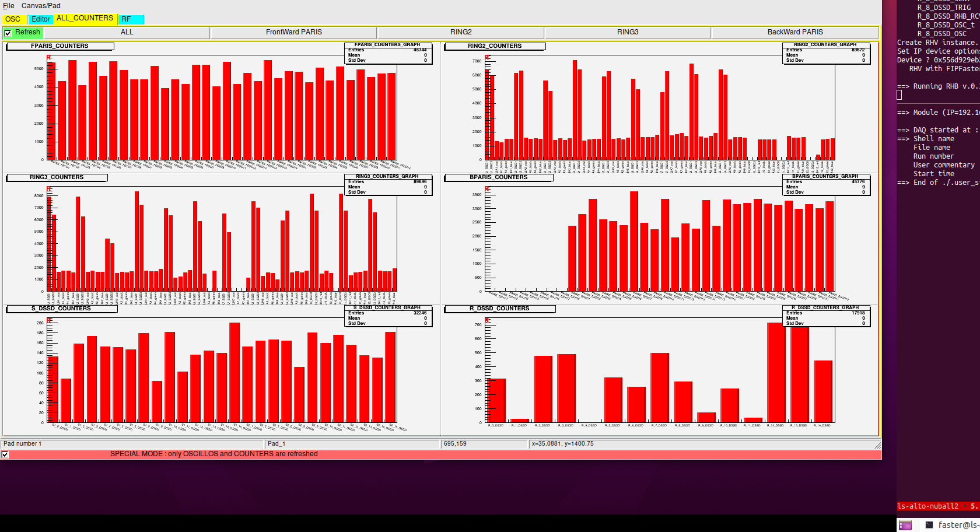Click the S_DSSD_COUNTERS_GRAPH statistics box

point(387,316)
